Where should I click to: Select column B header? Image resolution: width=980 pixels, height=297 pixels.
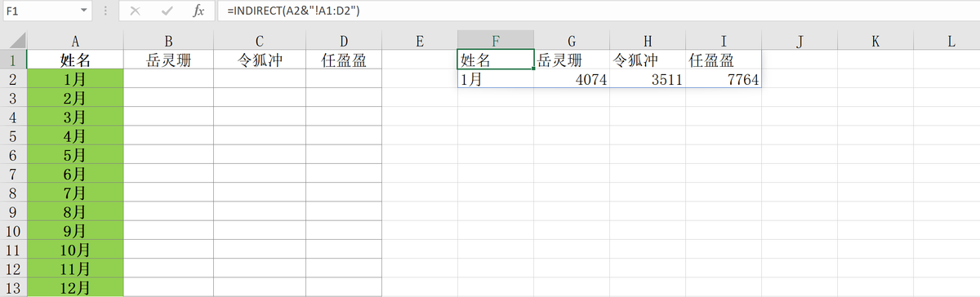coord(168,41)
